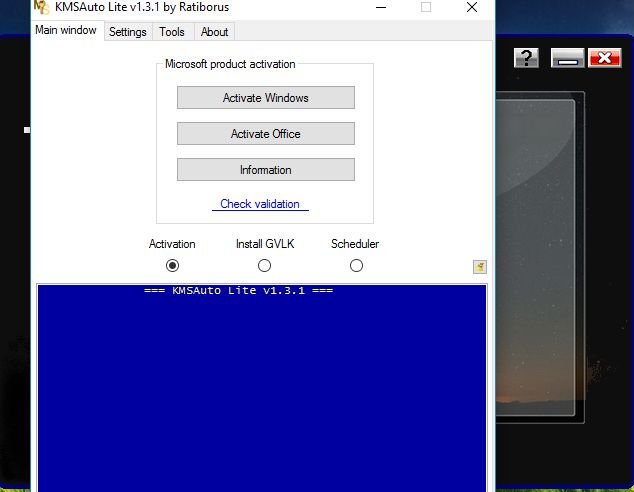Follow the Check validation link

point(260,204)
